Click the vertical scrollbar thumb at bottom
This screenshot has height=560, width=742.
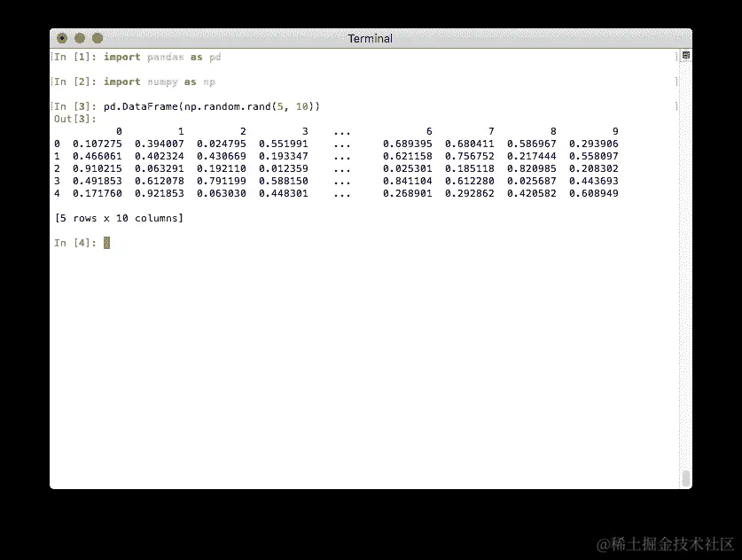coord(685,478)
